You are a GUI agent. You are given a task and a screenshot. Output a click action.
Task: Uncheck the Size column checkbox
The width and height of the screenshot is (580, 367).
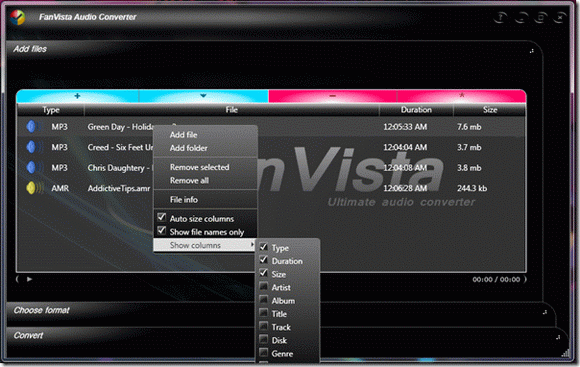[264, 273]
